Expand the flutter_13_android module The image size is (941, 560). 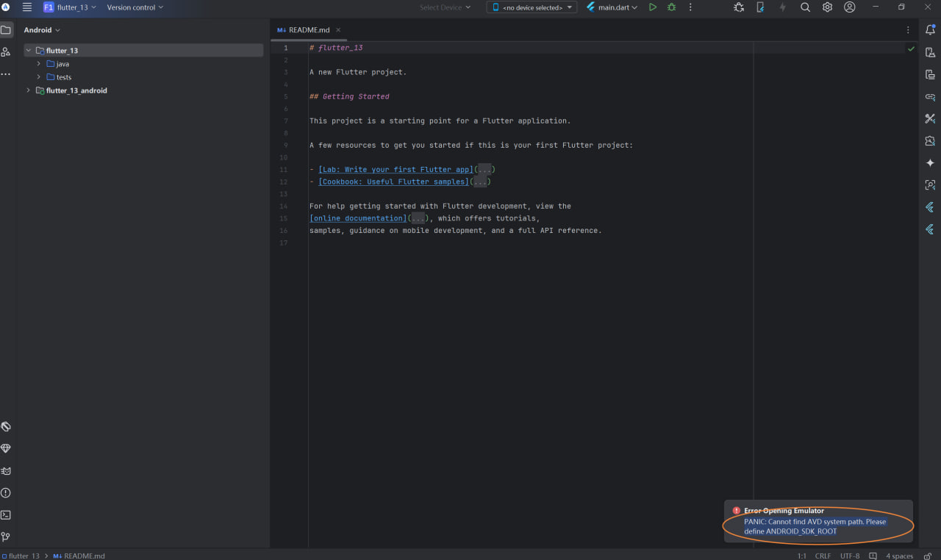[x=29, y=90]
